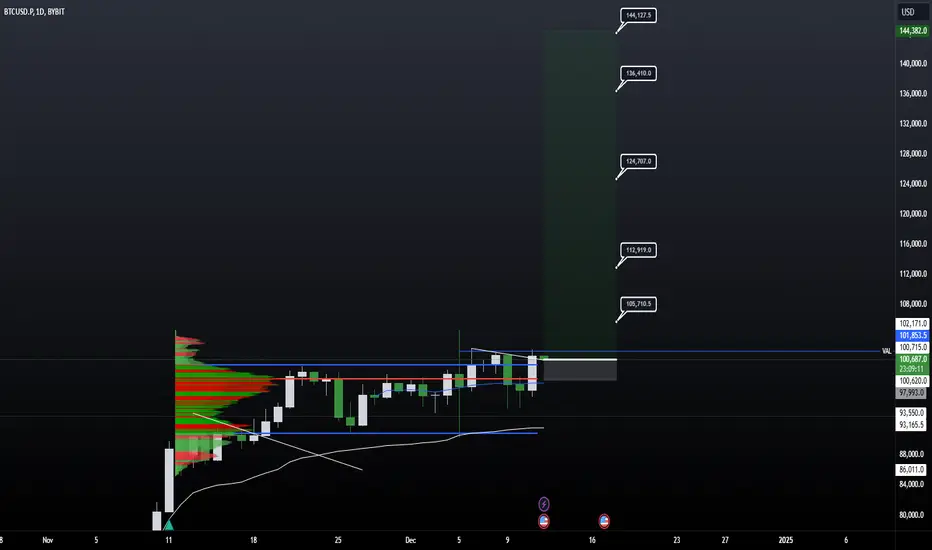The height and width of the screenshot is (550, 932).
Task: Click the 120,000.0 axis label
Action: point(913,213)
